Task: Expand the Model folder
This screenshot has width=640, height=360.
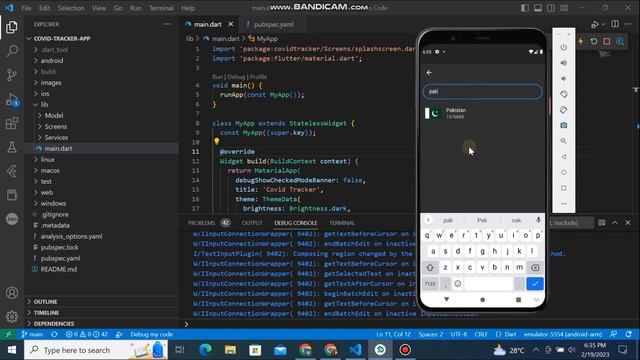Action: coord(54,116)
